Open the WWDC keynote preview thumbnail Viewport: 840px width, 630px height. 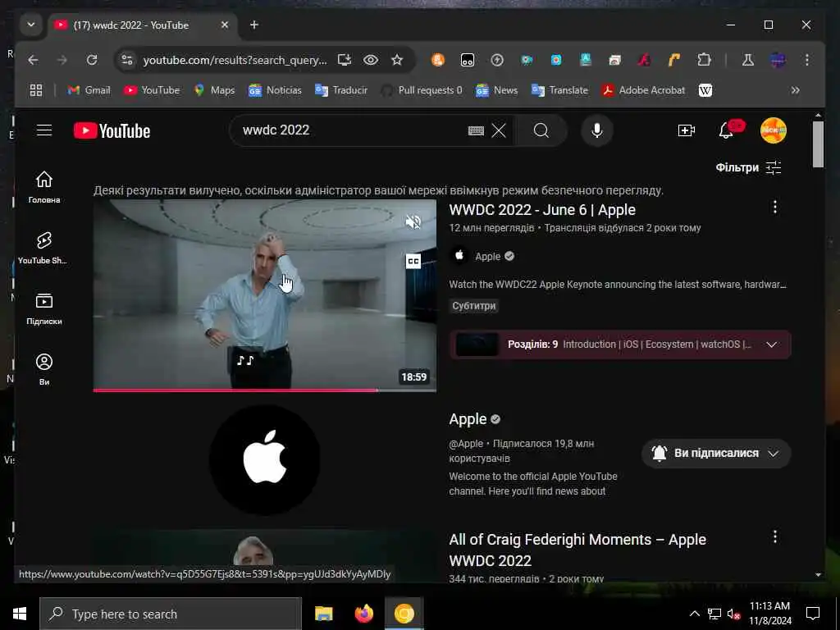[x=265, y=294]
